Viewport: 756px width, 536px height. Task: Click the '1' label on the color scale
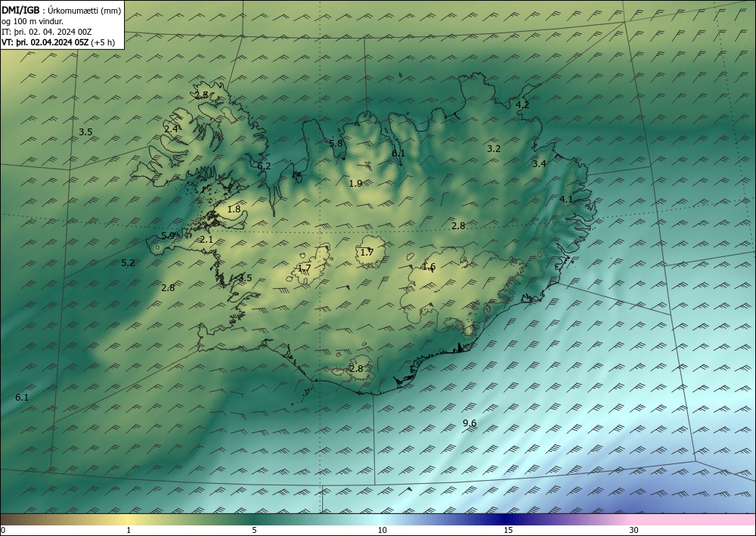tap(129, 531)
